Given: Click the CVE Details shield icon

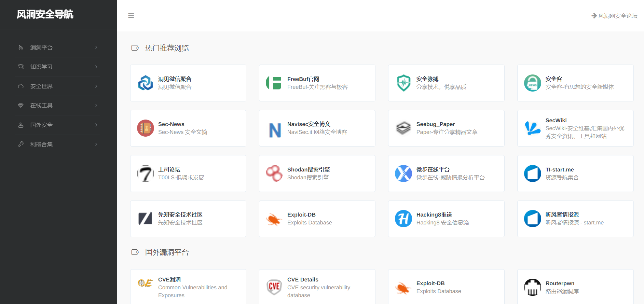Looking at the screenshot, I should 274,287.
